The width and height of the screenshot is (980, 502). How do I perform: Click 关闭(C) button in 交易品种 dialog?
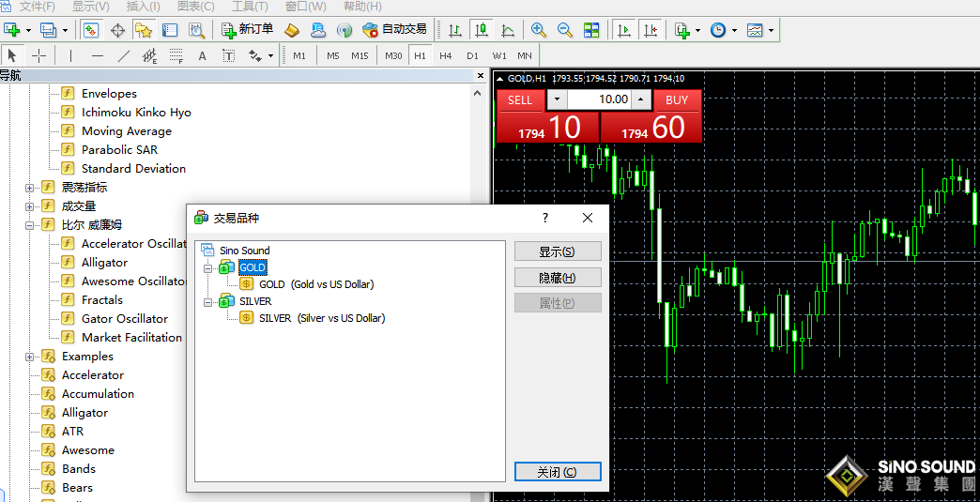point(558,472)
